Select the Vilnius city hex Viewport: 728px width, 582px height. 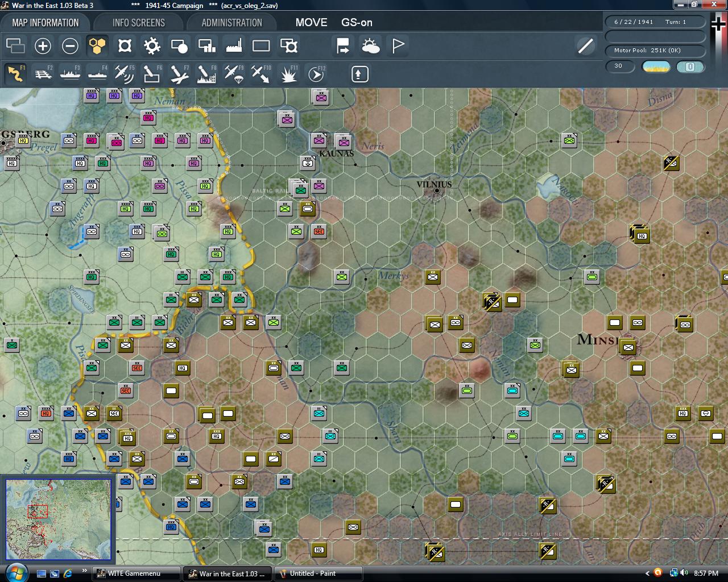click(437, 191)
